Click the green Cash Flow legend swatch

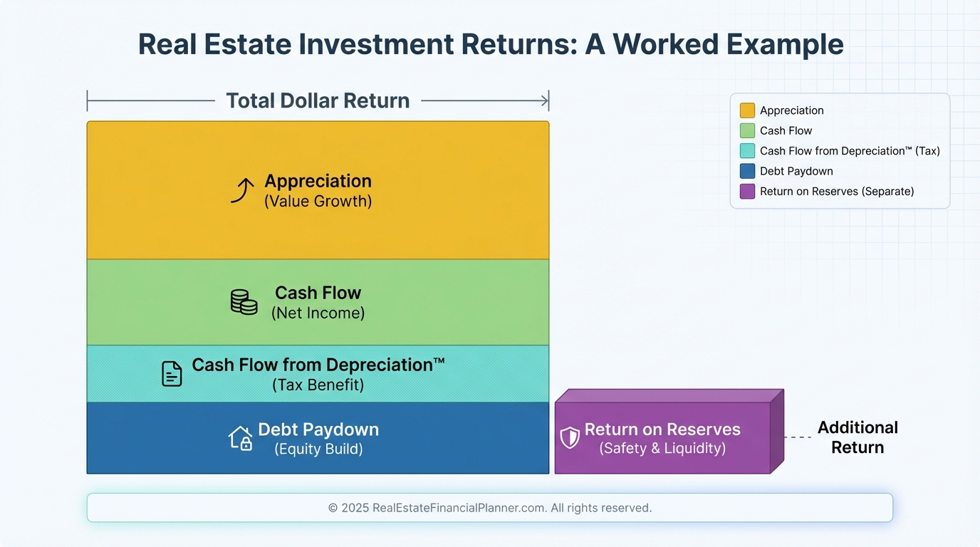(x=747, y=130)
